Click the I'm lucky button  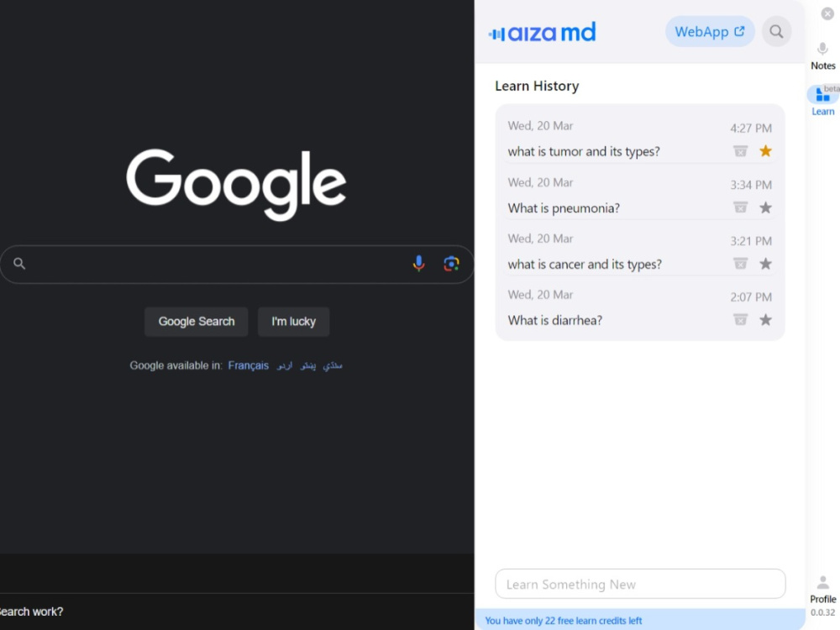click(293, 322)
